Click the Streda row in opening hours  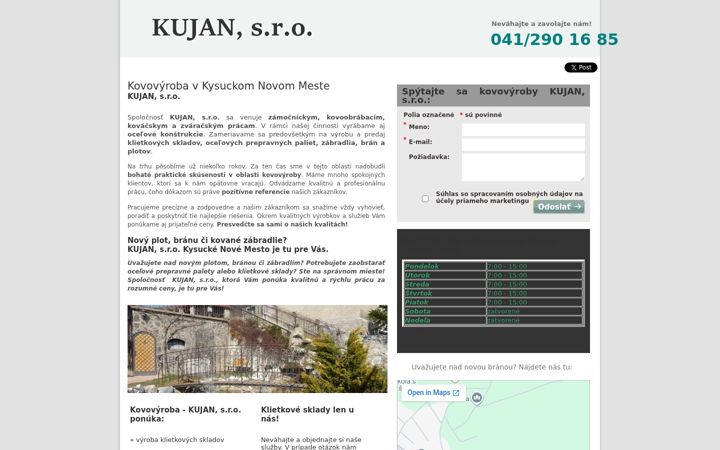coord(493,284)
